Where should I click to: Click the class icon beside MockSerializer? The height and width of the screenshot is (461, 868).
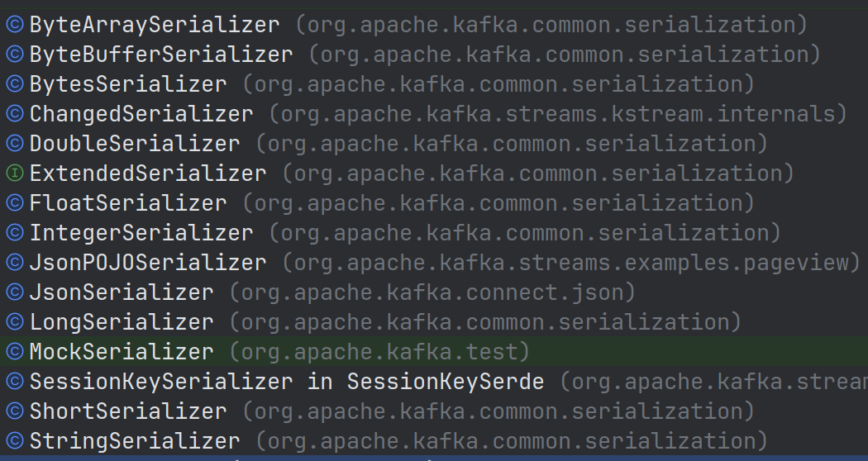(x=15, y=351)
